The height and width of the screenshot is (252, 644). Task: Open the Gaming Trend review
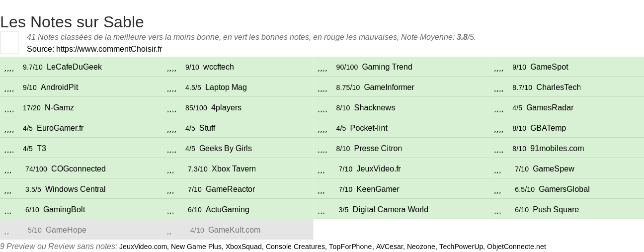[x=387, y=67]
